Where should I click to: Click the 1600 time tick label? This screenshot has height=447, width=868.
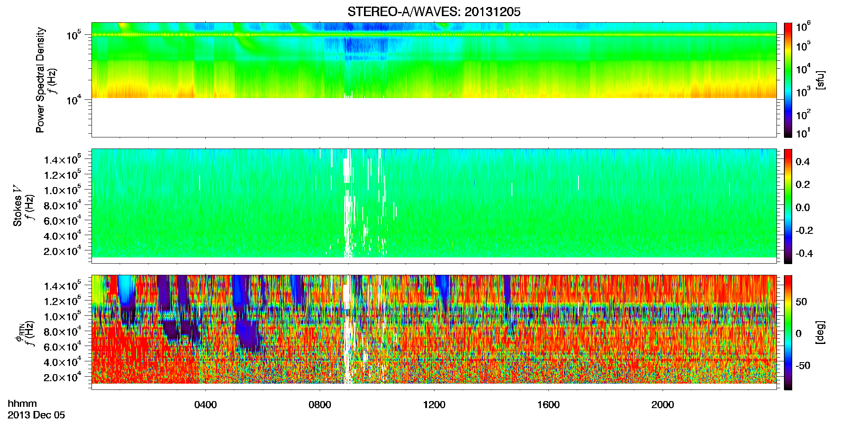(x=548, y=405)
